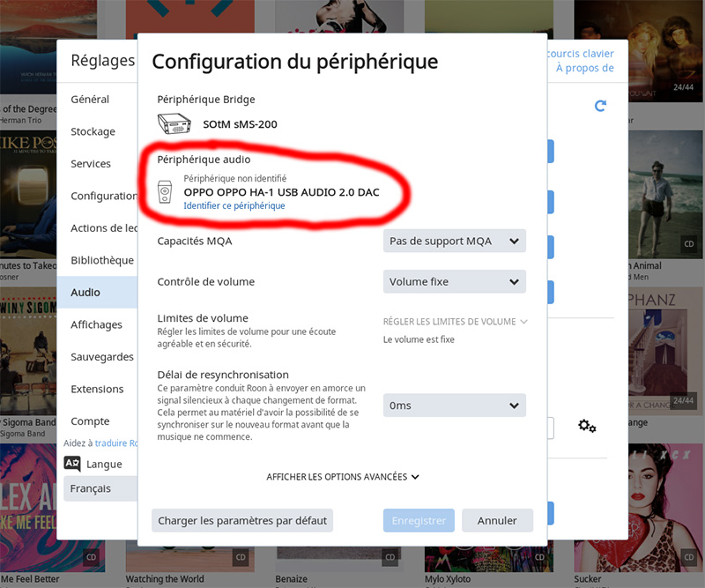Open the Compte settings tab
Image resolution: width=705 pixels, height=588 pixels.
click(x=97, y=421)
